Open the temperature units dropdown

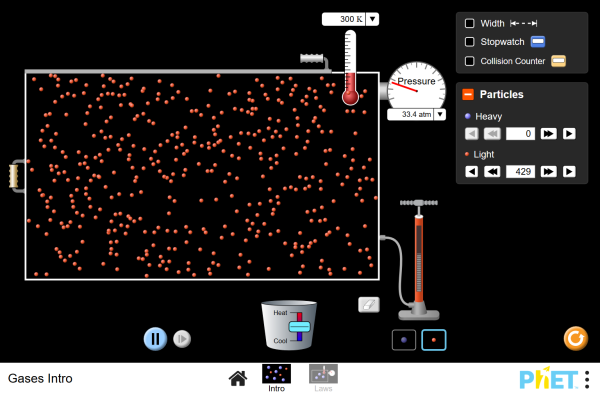(372, 19)
